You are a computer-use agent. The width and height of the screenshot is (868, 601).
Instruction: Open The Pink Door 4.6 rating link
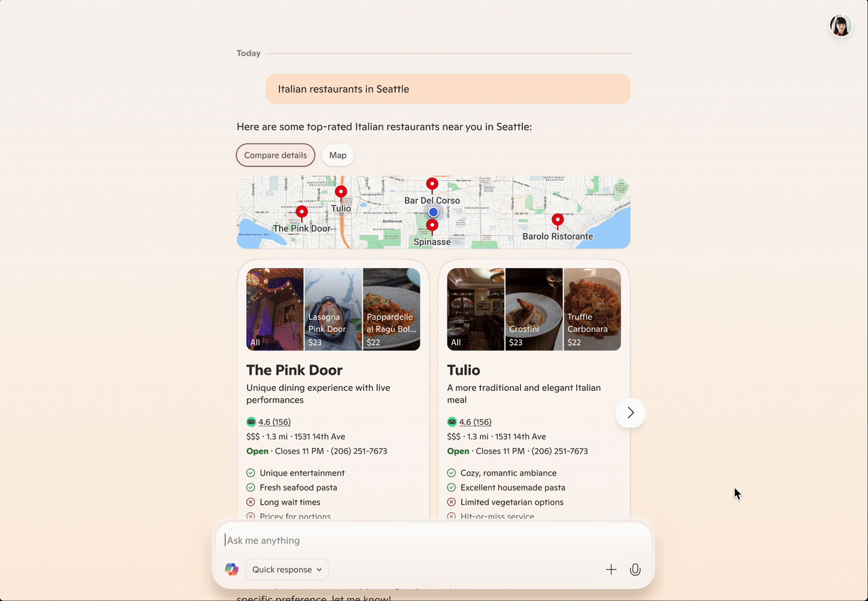[x=274, y=422]
